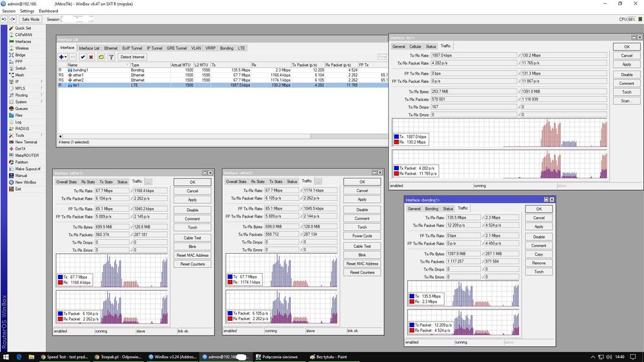This screenshot has width=644, height=362.
Task: Launch New Terminal from the sidebar
Action: tap(26, 142)
